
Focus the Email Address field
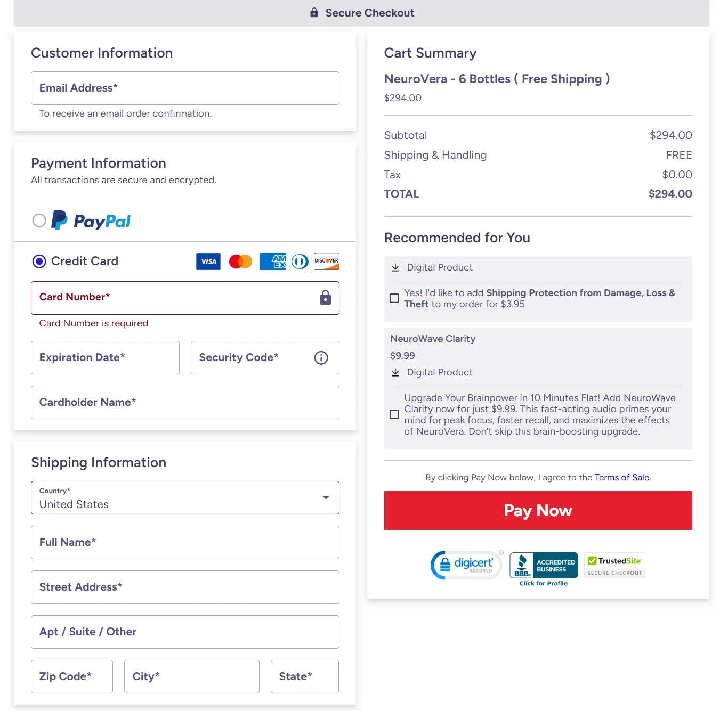[185, 88]
